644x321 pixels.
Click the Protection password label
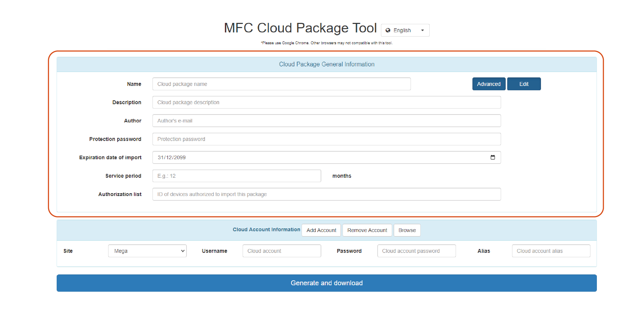pyautogui.click(x=115, y=139)
